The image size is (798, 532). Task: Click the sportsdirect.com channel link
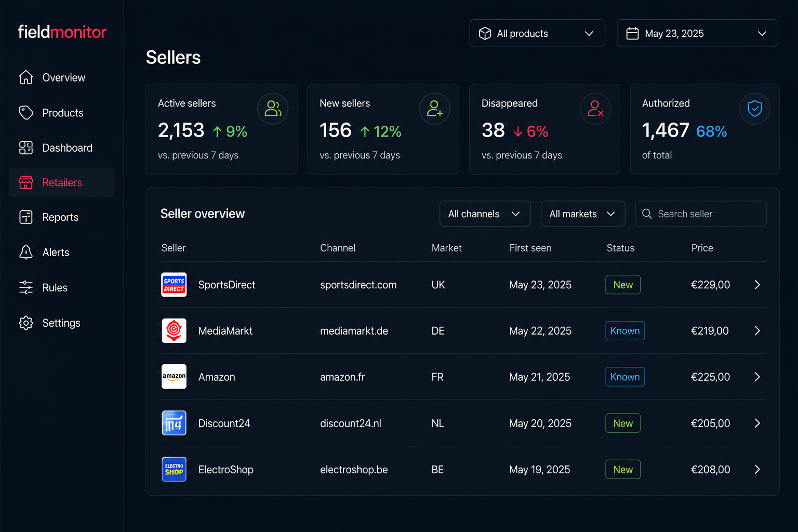coord(358,285)
